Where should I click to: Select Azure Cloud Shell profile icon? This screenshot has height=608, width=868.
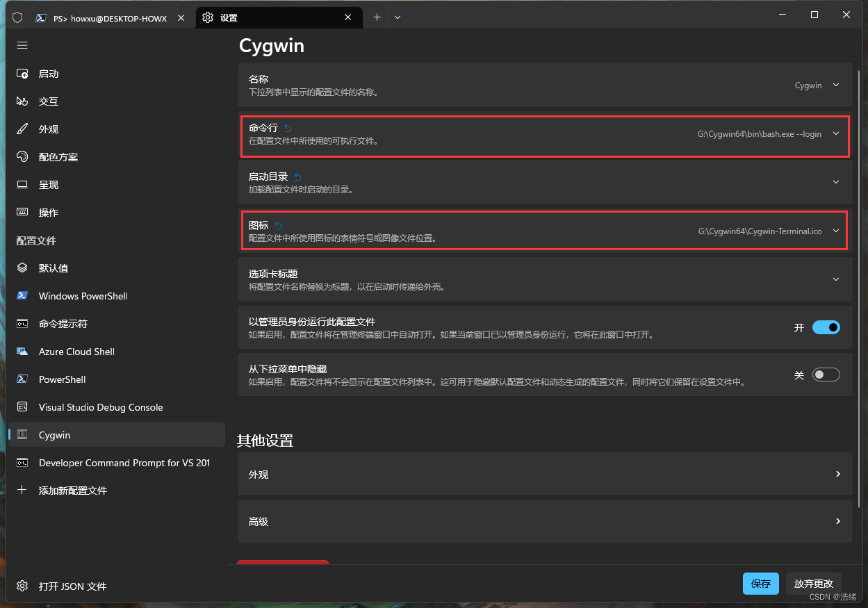22,352
